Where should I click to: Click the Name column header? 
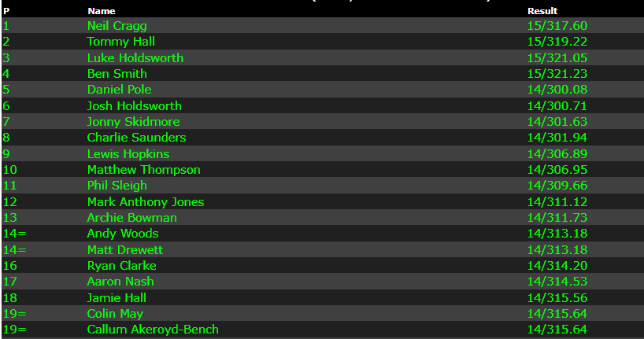pyautogui.click(x=101, y=11)
